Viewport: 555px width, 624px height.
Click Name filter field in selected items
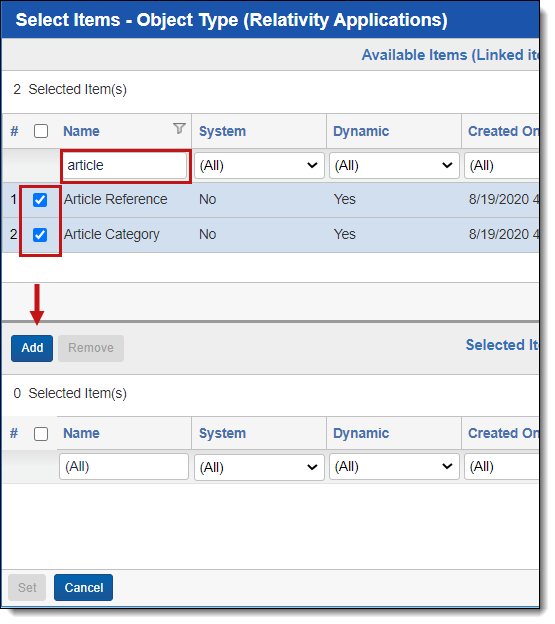click(124, 466)
